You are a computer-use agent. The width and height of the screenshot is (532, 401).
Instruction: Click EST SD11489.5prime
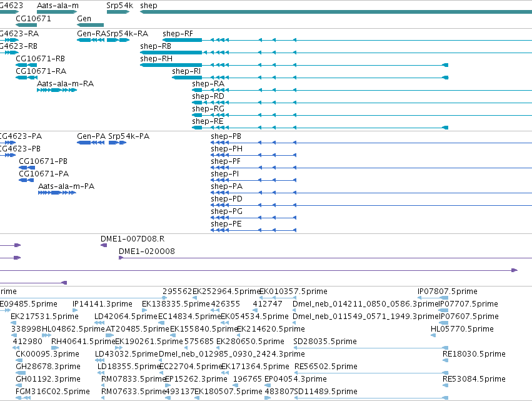pyautogui.click(x=326, y=392)
